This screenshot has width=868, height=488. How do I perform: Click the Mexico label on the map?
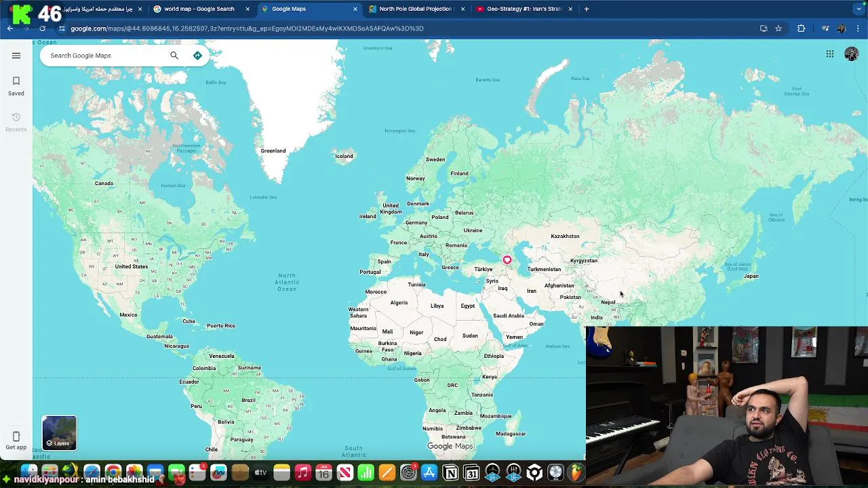(128, 314)
